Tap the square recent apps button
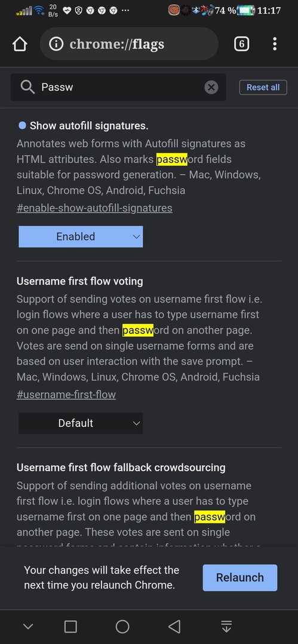Viewport: 298px width, 644px height. [70, 627]
